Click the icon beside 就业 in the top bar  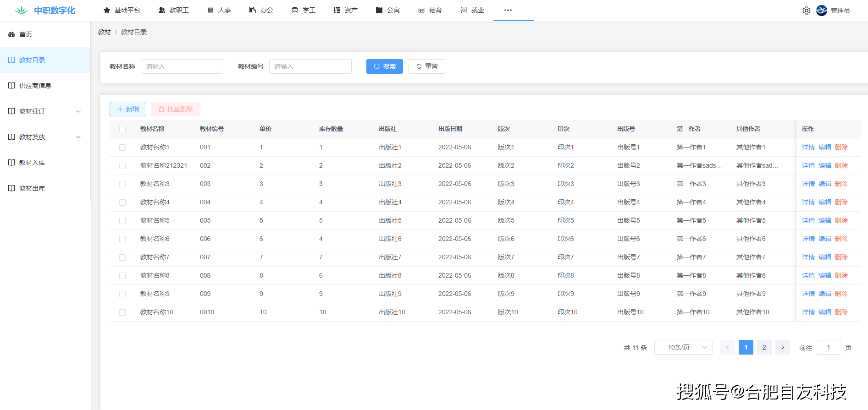coord(464,10)
